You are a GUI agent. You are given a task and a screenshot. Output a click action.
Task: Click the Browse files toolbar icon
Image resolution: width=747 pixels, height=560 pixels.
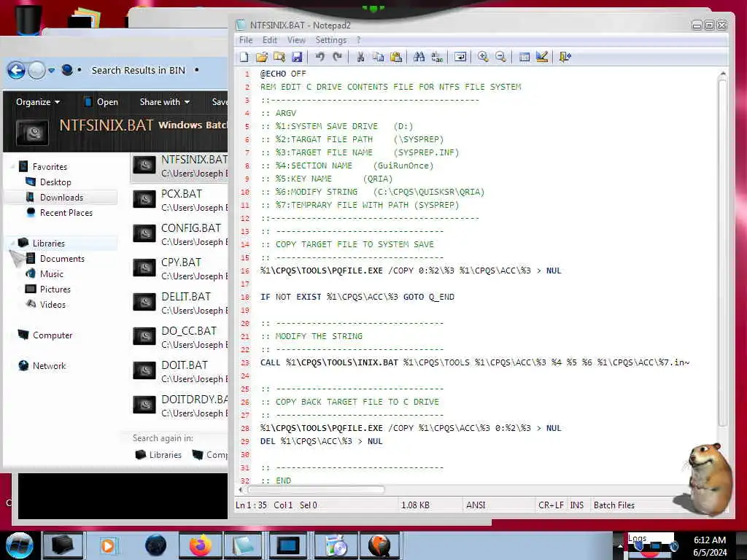pos(279,57)
